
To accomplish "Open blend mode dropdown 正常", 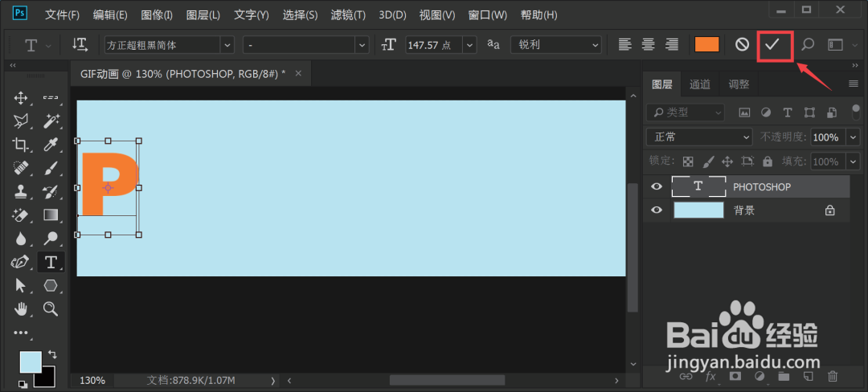I will pos(699,137).
